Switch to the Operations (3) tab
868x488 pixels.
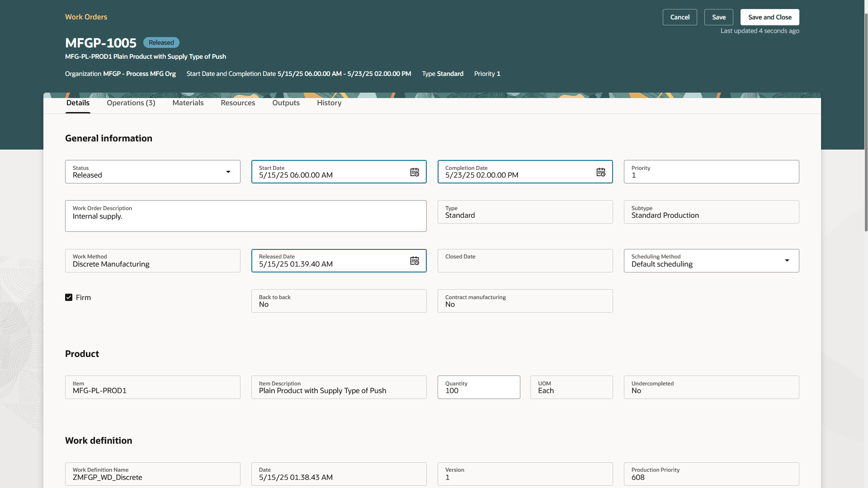point(131,103)
